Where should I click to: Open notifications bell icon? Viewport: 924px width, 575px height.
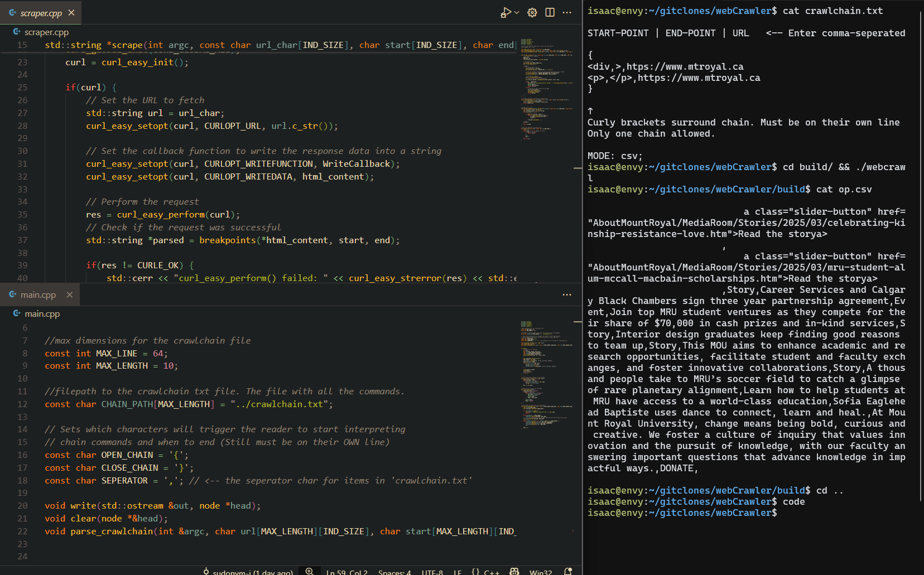[568, 572]
